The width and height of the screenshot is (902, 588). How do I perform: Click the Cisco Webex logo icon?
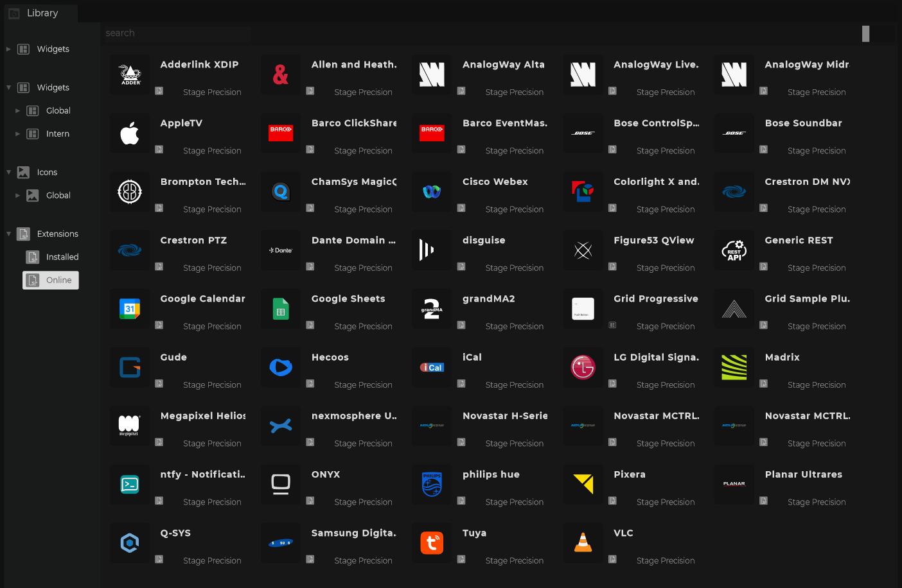point(432,192)
